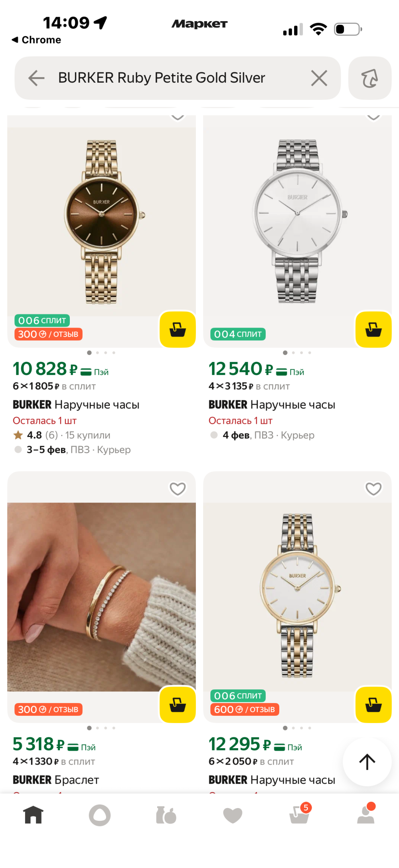Viewport: 399px width, 868px height.
Task: Open the share button beside search bar
Action: point(370,78)
